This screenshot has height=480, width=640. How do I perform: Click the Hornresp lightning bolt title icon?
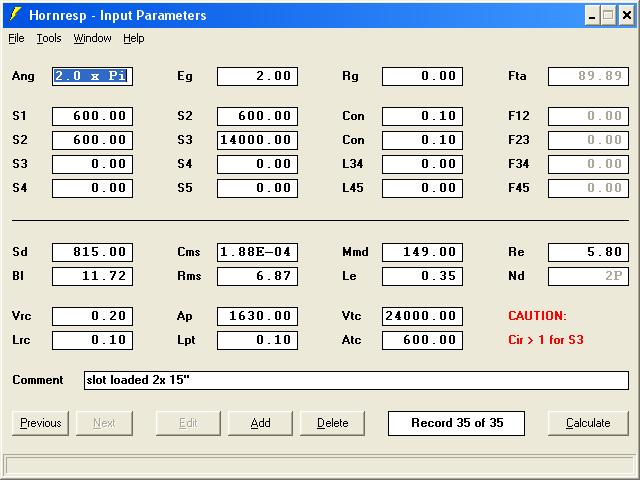coord(15,15)
